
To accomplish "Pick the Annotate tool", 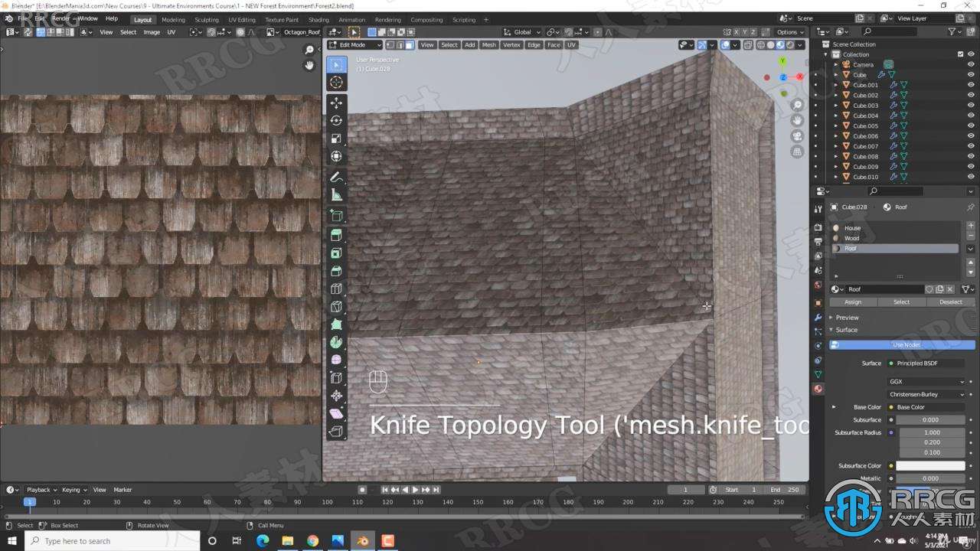I will point(336,178).
